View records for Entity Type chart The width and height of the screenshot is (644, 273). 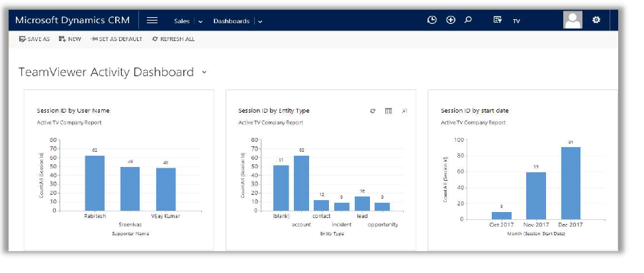389,111
